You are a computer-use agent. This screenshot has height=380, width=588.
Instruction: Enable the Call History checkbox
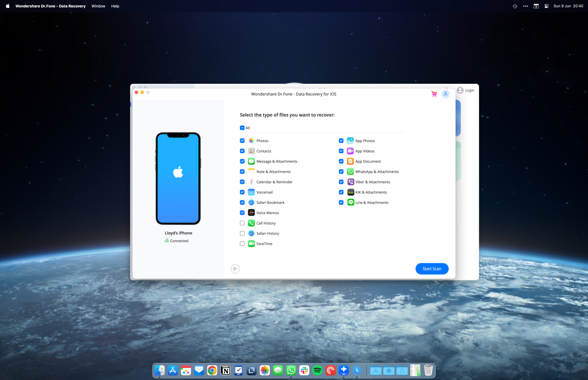point(242,223)
